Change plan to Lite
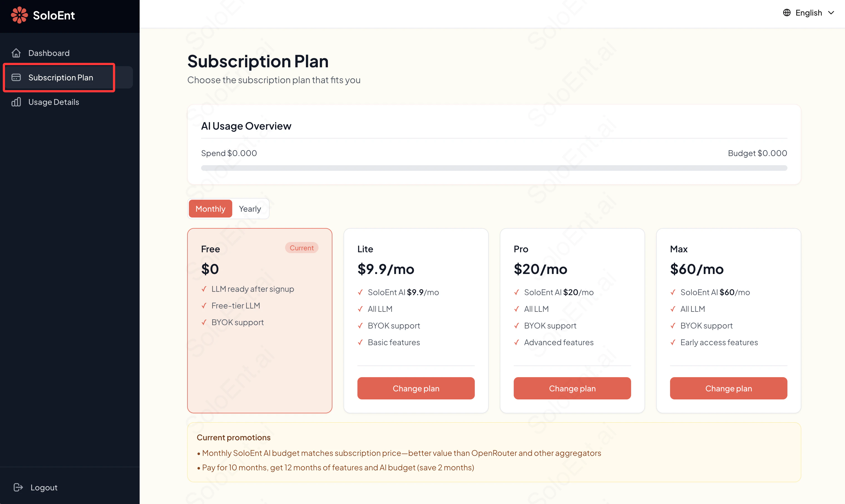This screenshot has width=845, height=504. point(416,388)
